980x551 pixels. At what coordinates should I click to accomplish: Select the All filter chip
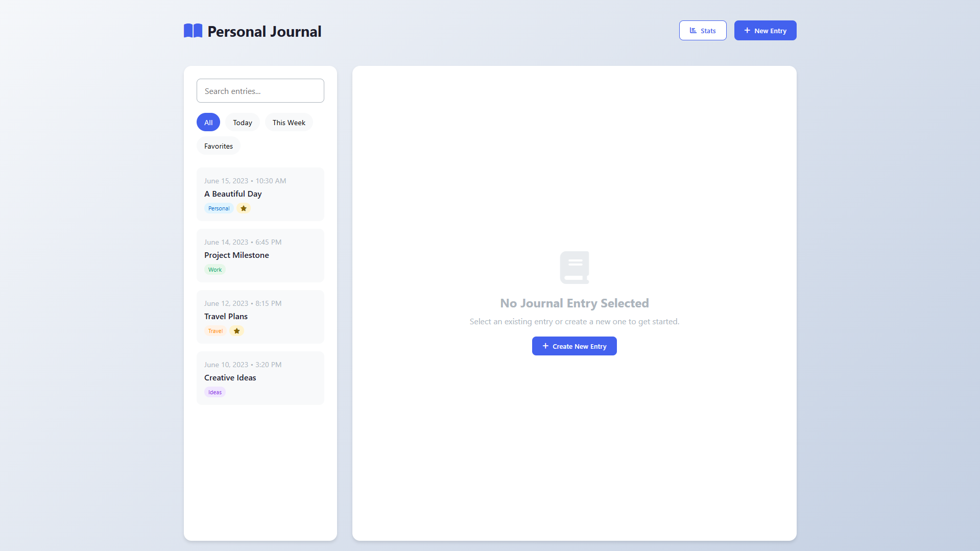click(x=208, y=123)
